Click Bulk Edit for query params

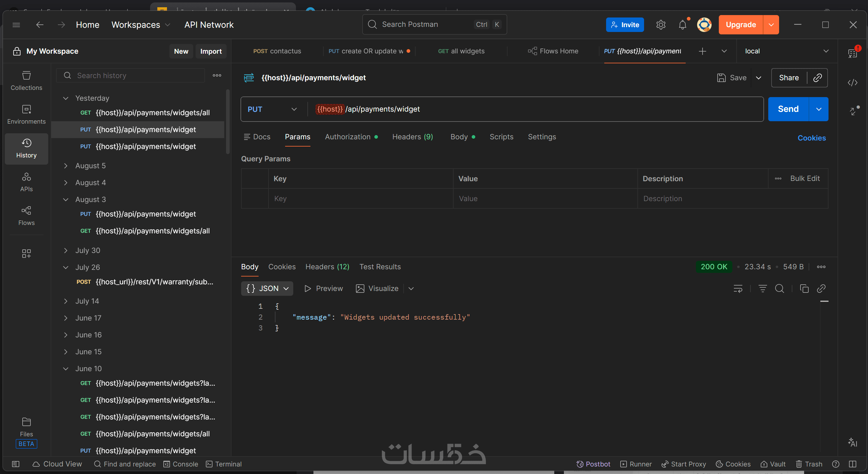coord(805,178)
